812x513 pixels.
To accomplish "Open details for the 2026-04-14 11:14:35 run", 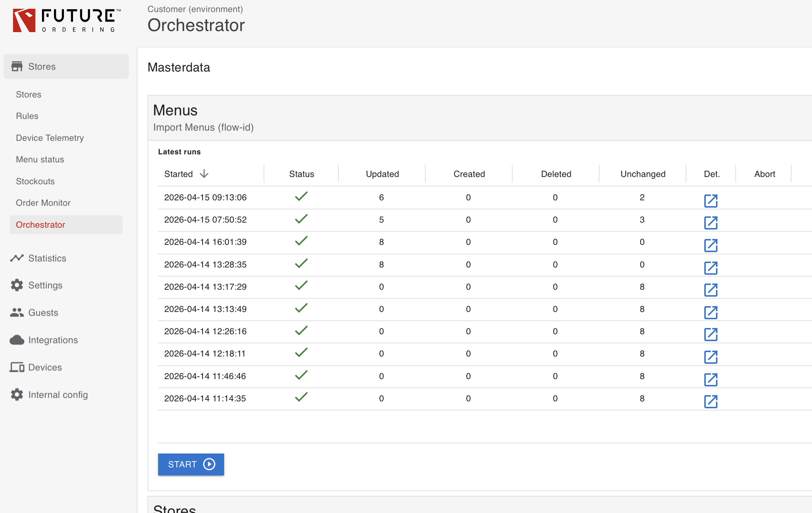I will tap(710, 402).
